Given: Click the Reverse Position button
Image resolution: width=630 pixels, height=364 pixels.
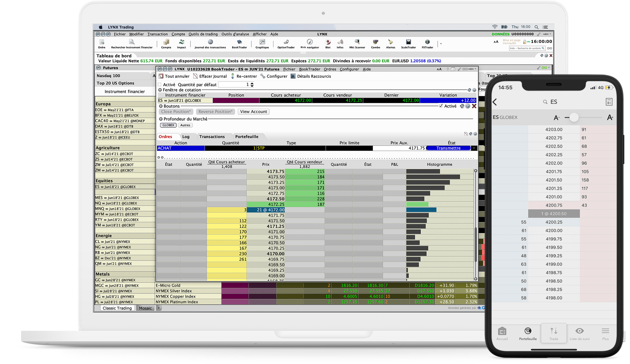Looking at the screenshot, I should [216, 112].
